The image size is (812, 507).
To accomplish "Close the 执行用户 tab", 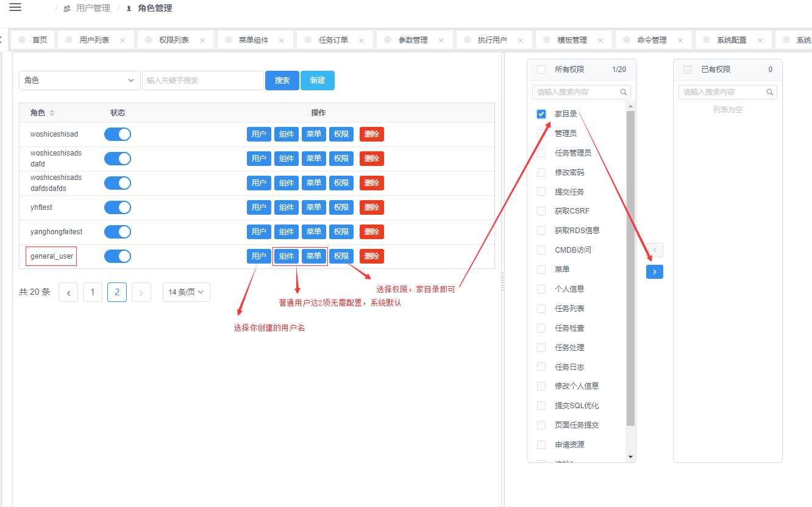I will [521, 40].
